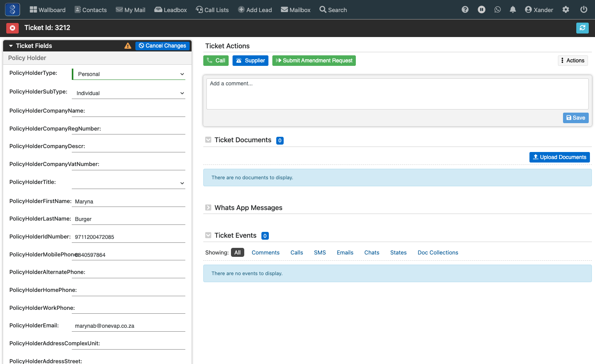Open Search in the top navigation
595x364 pixels.
tap(333, 10)
